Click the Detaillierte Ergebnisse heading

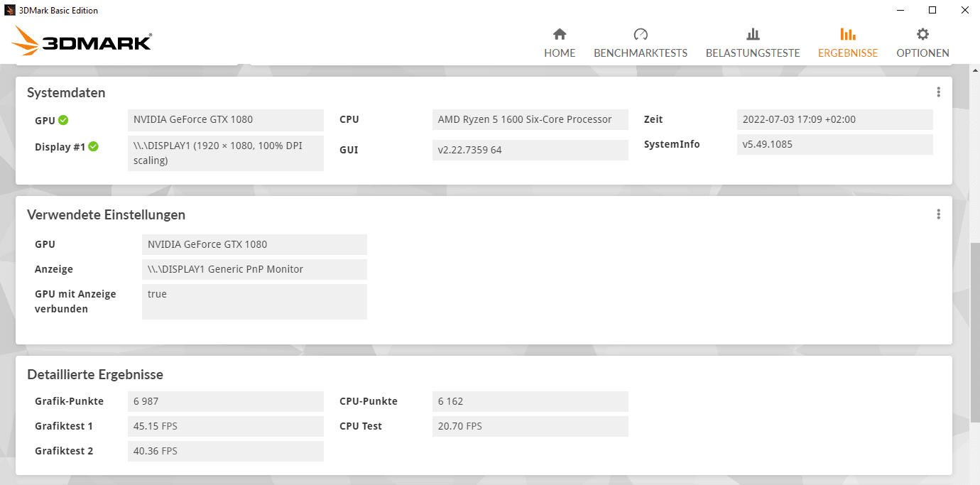pos(95,374)
